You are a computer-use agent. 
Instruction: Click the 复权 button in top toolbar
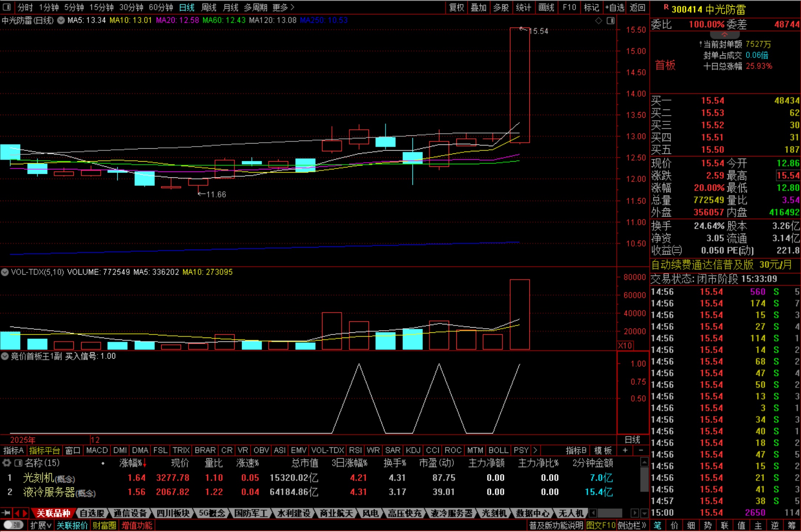pyautogui.click(x=456, y=7)
